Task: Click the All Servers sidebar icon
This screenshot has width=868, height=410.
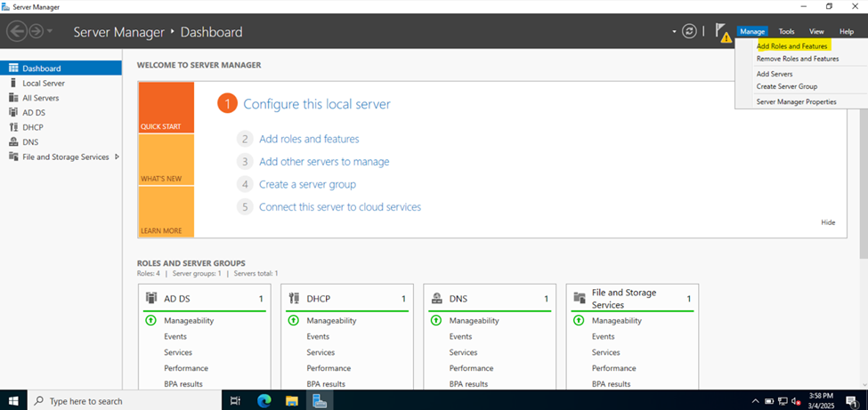Action: pos(14,98)
